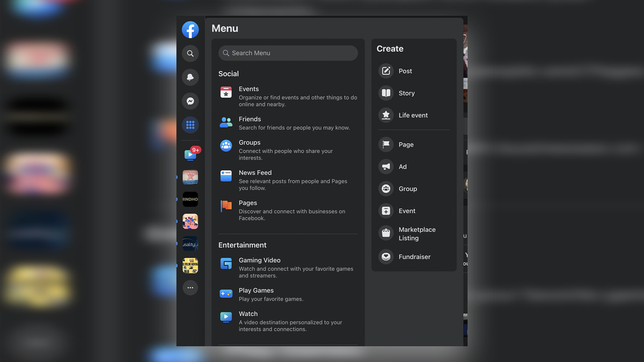Click the Events calendar star icon
Viewport: 644px width, 362px height.
(226, 93)
